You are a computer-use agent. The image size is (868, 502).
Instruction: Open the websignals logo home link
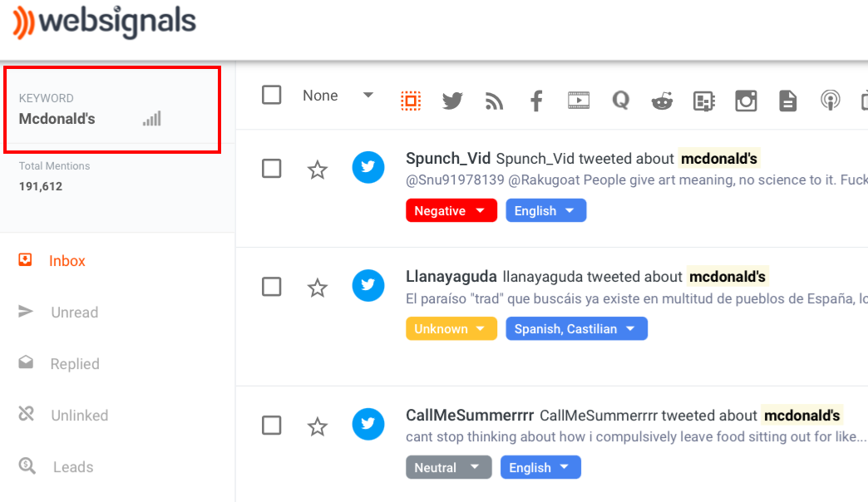click(104, 22)
